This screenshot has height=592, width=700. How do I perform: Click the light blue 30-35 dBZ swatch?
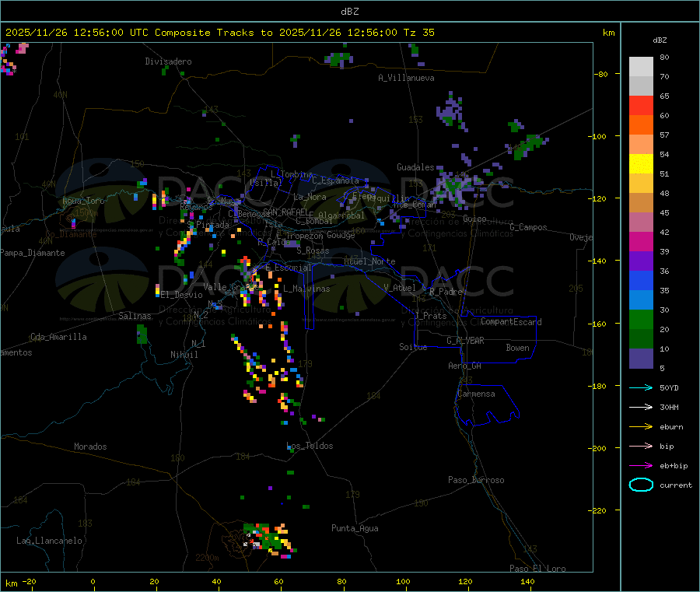pyautogui.click(x=641, y=300)
